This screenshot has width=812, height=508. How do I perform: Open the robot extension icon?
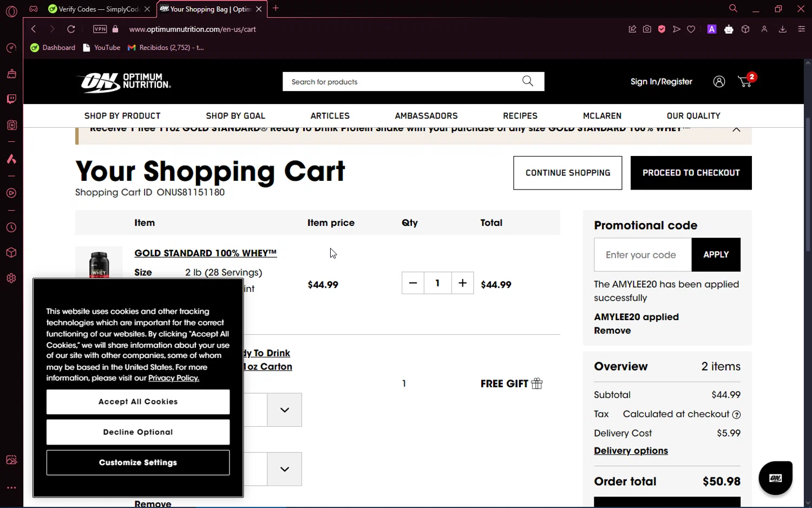729,29
